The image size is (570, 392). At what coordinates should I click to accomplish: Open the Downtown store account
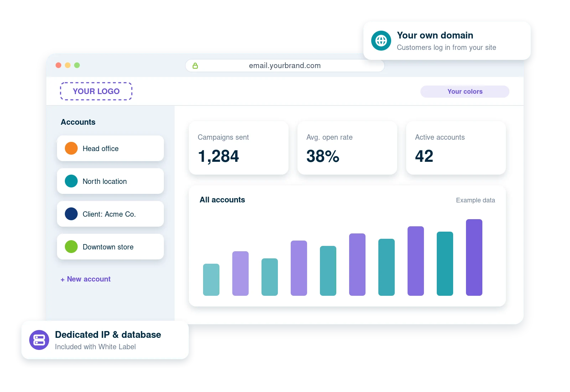pos(110,247)
